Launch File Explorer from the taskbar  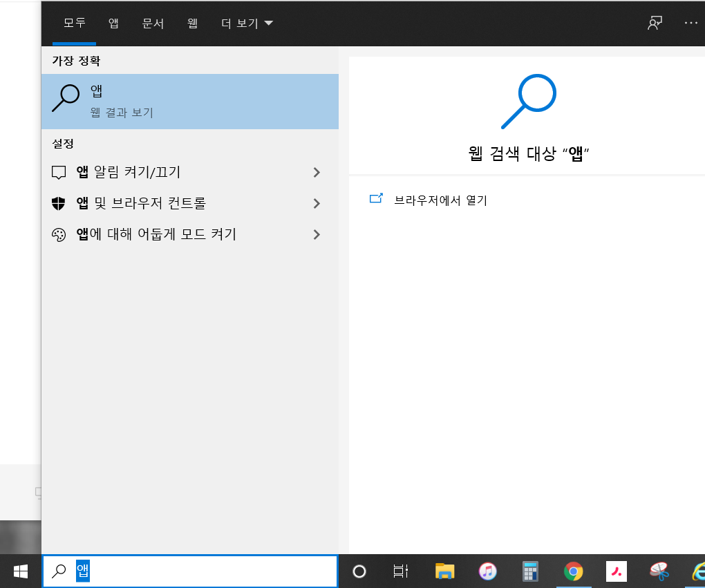444,571
